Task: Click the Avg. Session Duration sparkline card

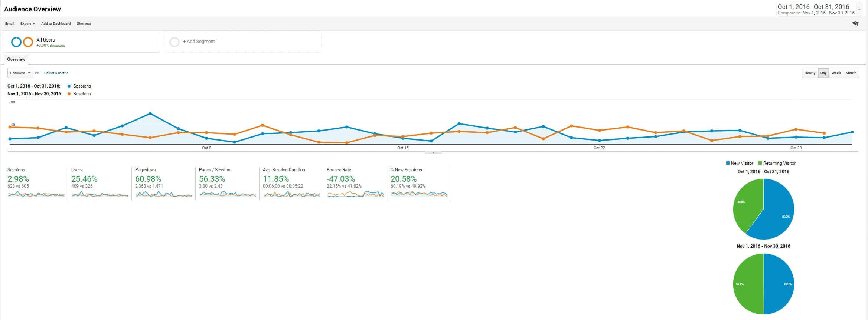Action: click(291, 183)
